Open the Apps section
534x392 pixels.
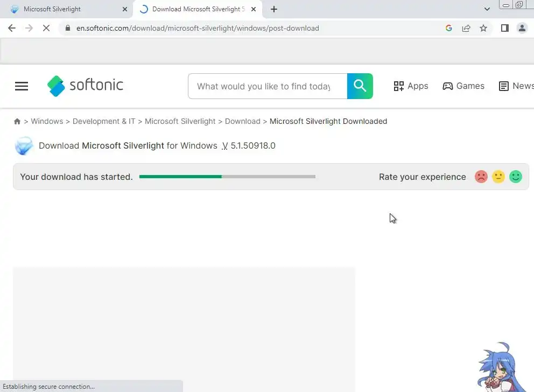[411, 86]
